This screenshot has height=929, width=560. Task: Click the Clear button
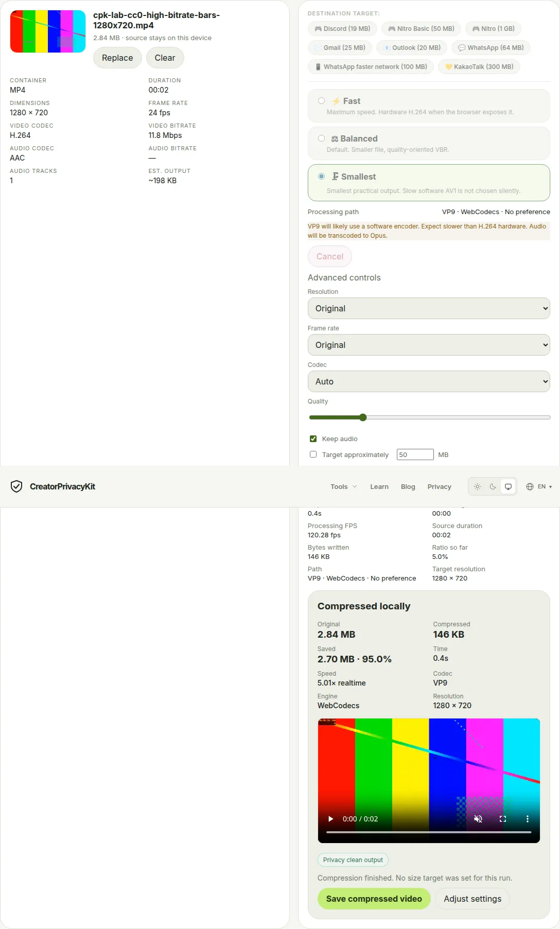point(165,58)
